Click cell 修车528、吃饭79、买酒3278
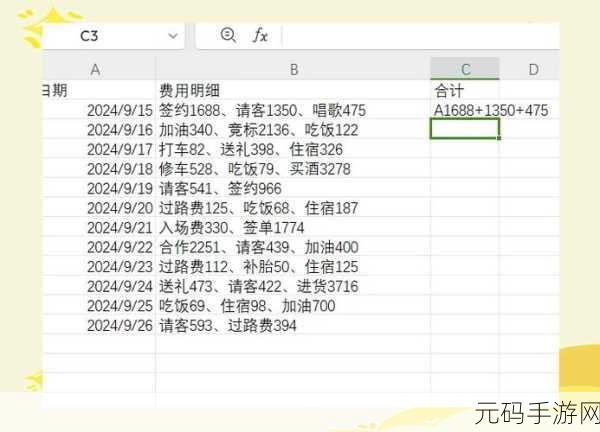This screenshot has height=432, width=600. point(293,169)
